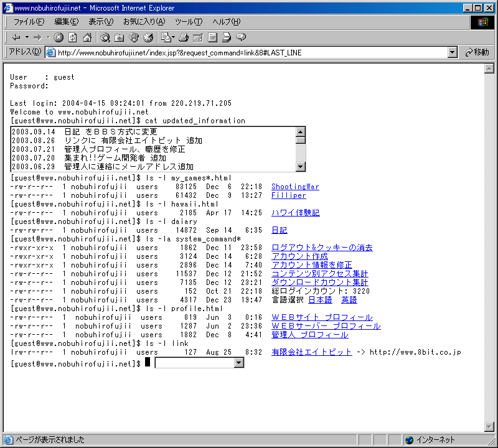Open ダウンロードカウント集計 link

(x=319, y=282)
